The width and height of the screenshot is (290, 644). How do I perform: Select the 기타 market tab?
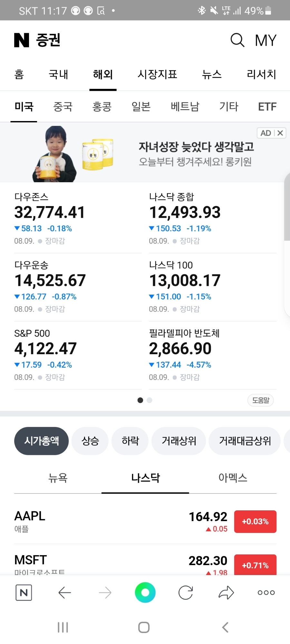(229, 107)
